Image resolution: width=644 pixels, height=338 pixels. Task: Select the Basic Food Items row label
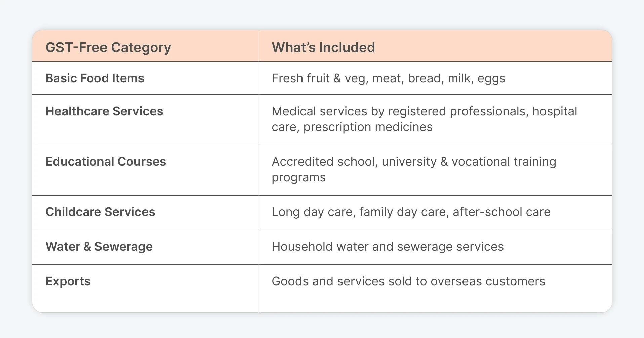tap(95, 78)
